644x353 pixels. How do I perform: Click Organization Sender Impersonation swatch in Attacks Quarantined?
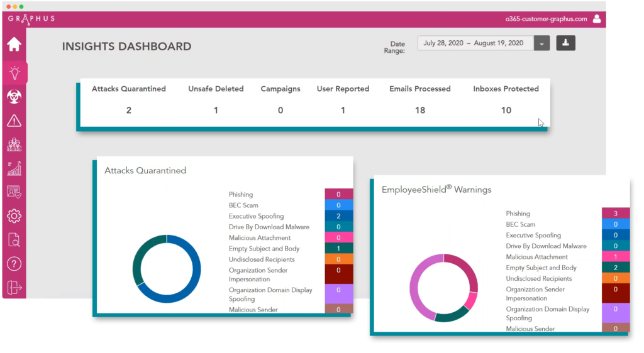[x=339, y=274]
